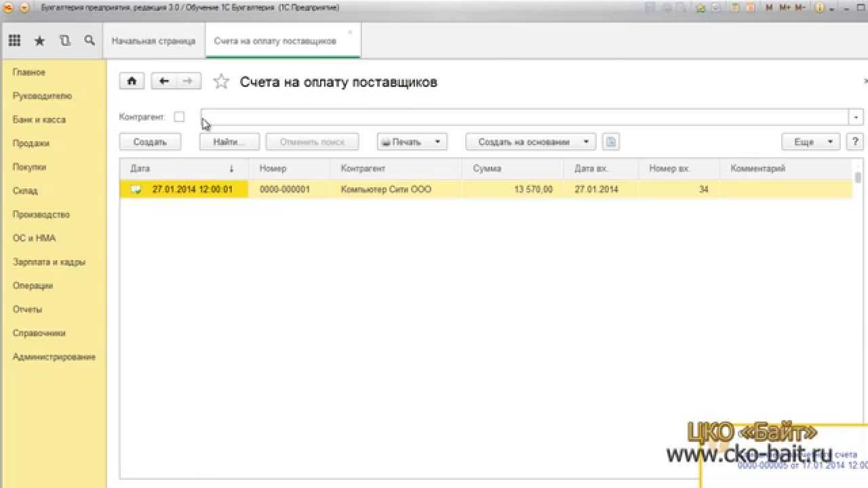Select the incoming number 34 cell
This screenshot has height=488, width=868.
679,189
